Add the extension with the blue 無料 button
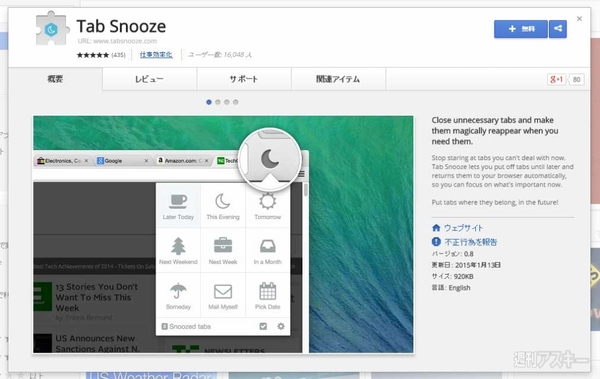600x379 pixels. (521, 29)
